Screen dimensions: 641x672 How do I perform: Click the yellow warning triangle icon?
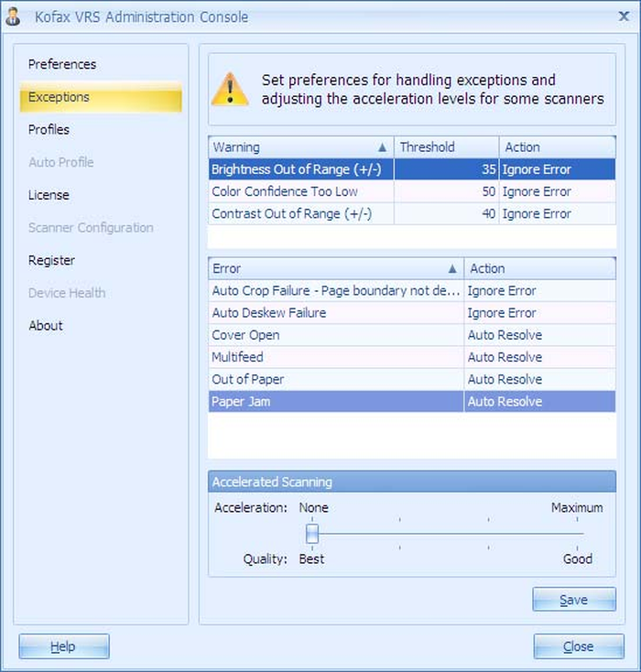coord(230,89)
